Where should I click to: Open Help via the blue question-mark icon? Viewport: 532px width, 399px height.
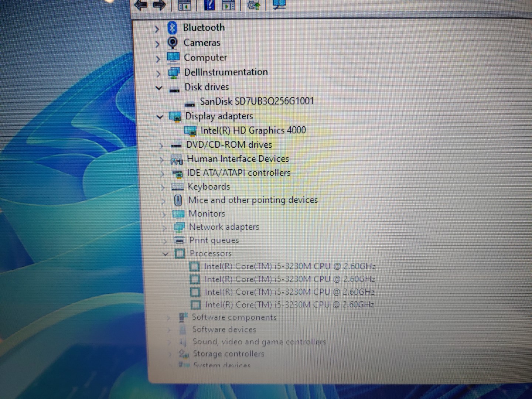click(209, 4)
